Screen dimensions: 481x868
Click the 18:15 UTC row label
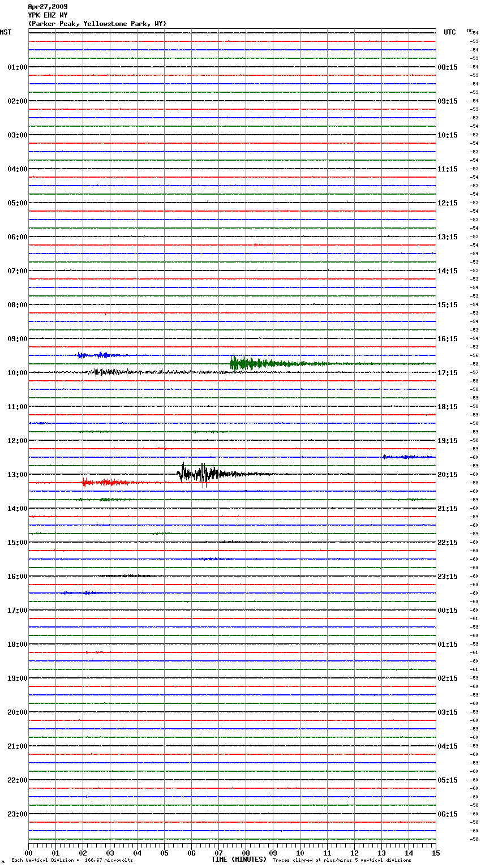click(x=448, y=407)
